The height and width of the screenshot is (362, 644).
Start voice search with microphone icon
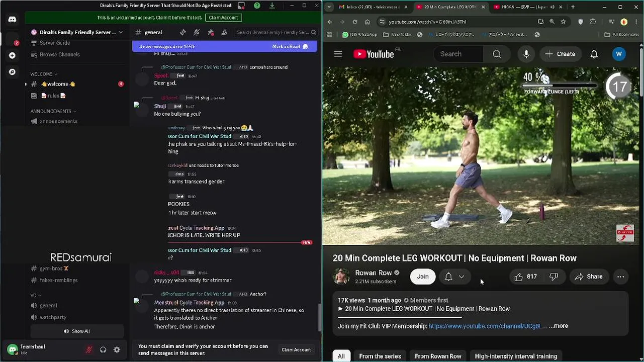[x=526, y=54]
